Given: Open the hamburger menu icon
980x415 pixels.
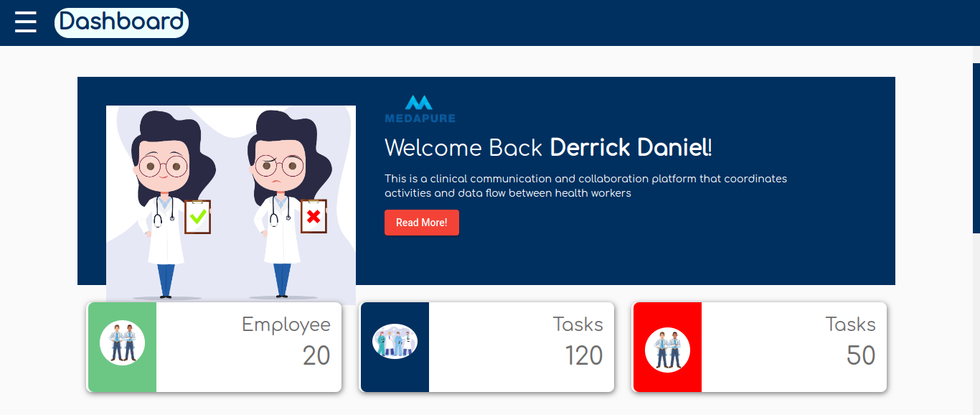Looking at the screenshot, I should click(x=26, y=22).
